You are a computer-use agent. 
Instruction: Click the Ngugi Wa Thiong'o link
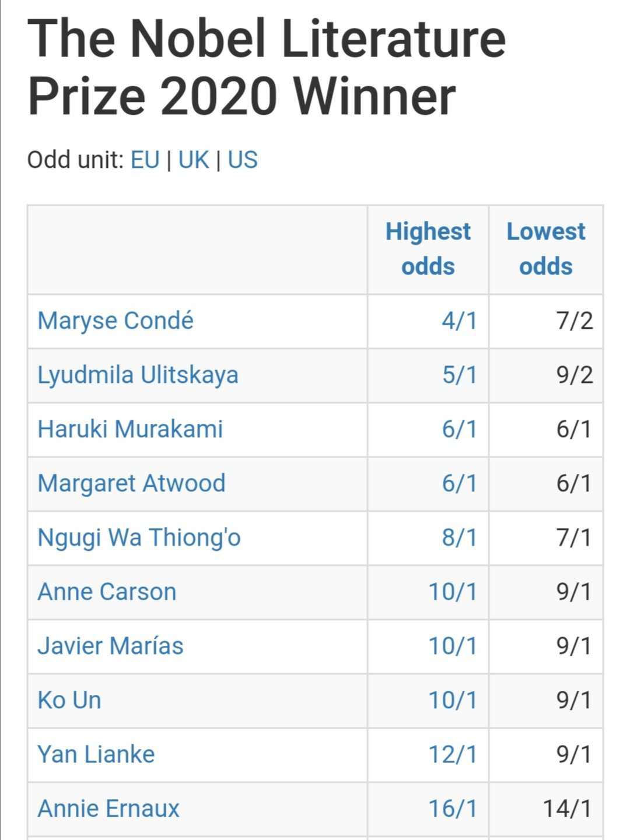139,538
